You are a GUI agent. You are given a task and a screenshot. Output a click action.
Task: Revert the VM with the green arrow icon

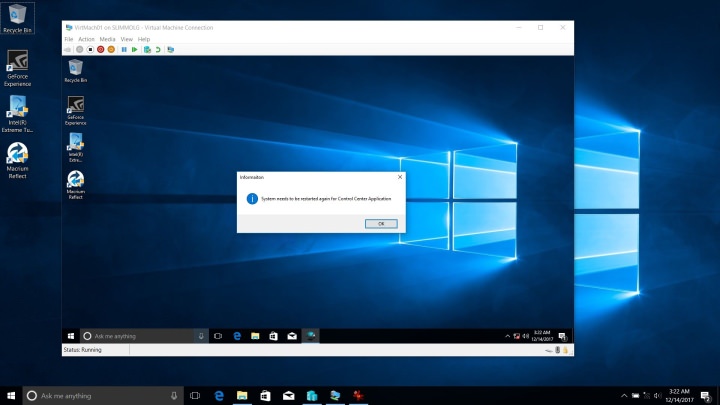point(158,49)
